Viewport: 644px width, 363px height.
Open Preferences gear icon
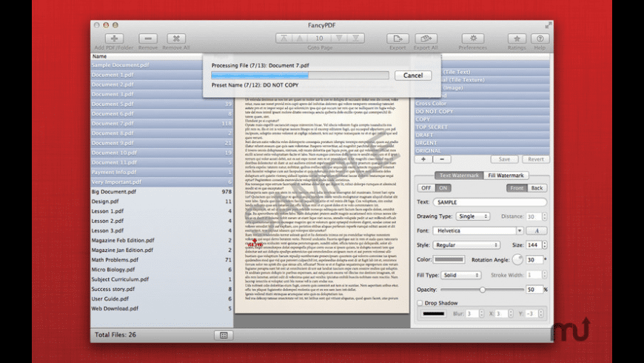(473, 39)
